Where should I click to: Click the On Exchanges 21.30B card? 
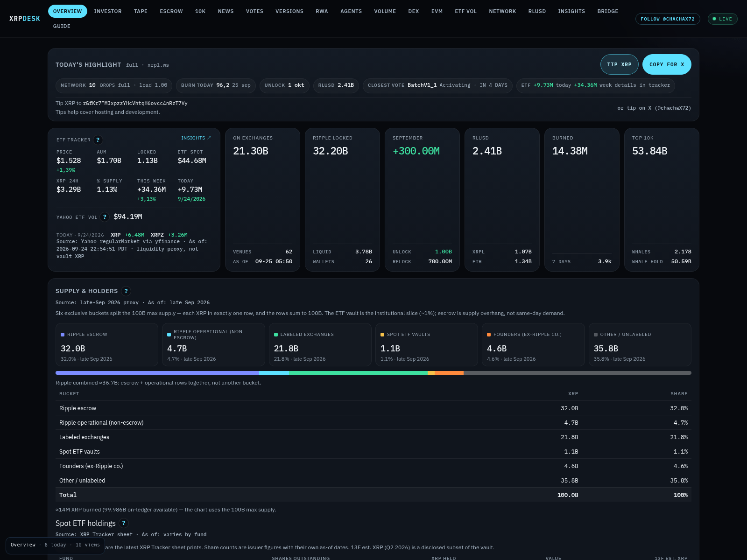[262, 200]
